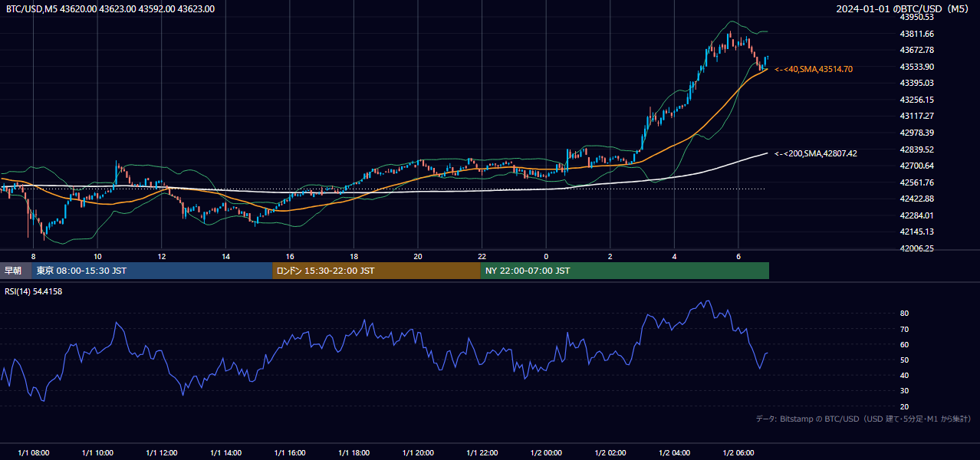Click the 1/2 02:00 bottom time label
This screenshot has height=460, width=980.
[x=610, y=452]
